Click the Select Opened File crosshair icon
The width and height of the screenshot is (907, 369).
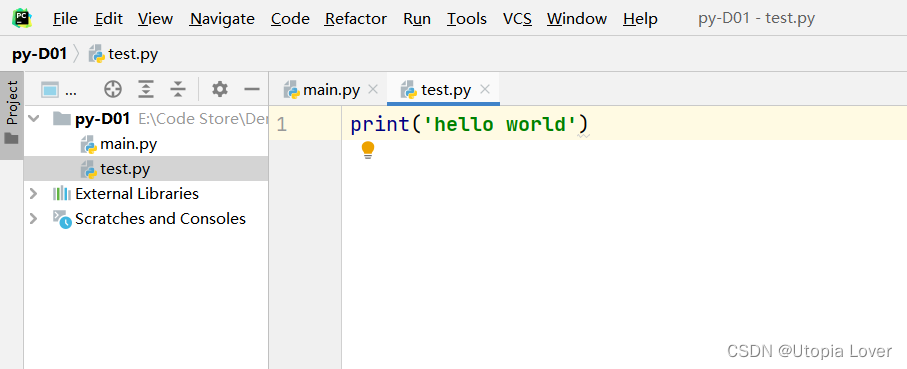113,89
